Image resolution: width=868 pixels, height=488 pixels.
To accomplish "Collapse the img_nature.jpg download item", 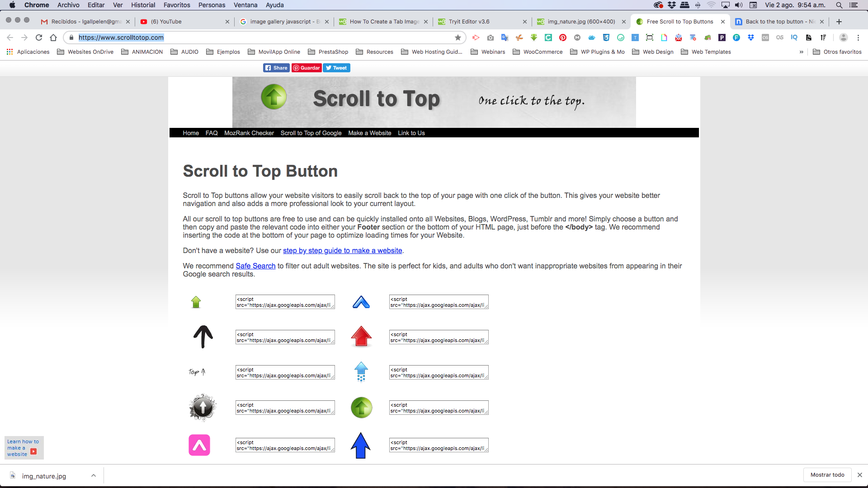I will [94, 475].
